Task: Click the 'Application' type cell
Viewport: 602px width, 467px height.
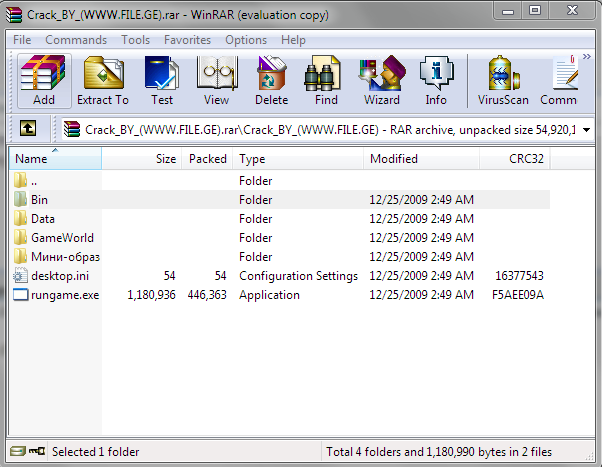Action: pos(269,295)
